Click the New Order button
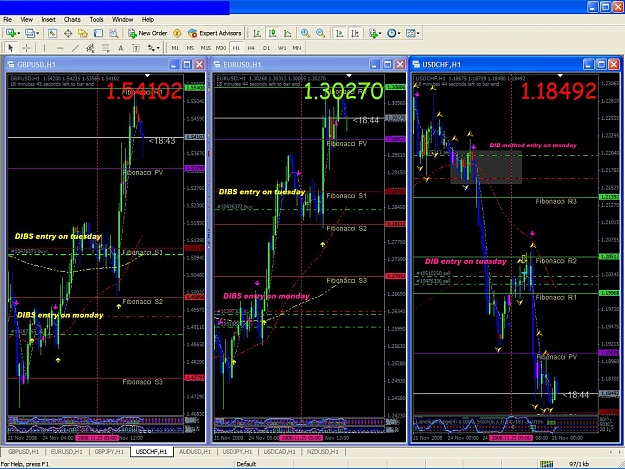 point(147,33)
